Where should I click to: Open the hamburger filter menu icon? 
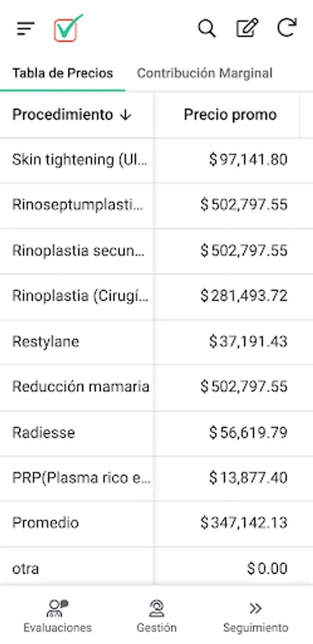pos(26,29)
